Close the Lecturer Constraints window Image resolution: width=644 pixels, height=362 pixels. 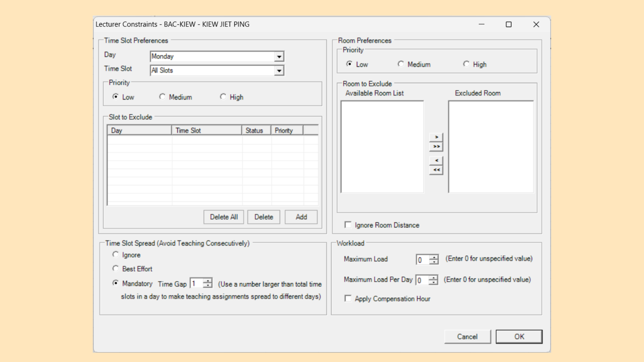pyautogui.click(x=536, y=24)
